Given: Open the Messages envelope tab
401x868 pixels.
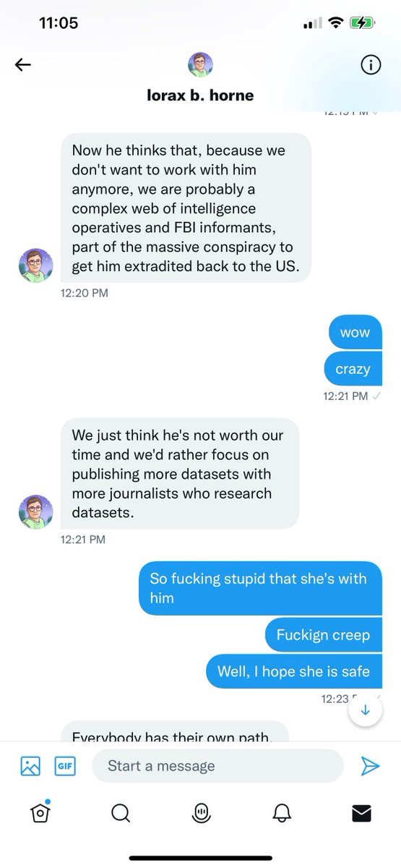Looking at the screenshot, I should (361, 814).
